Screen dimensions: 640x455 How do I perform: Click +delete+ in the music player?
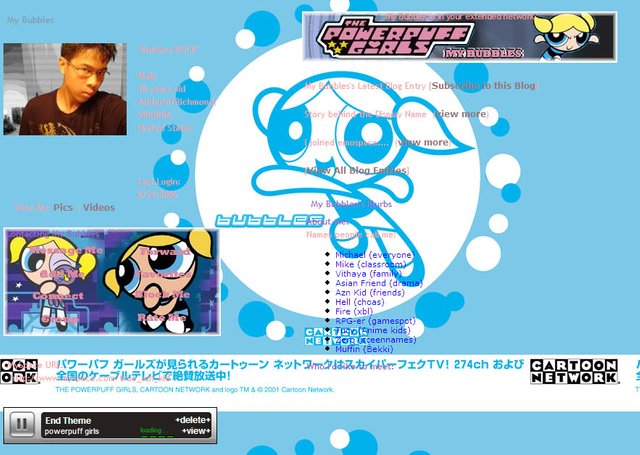click(x=193, y=420)
